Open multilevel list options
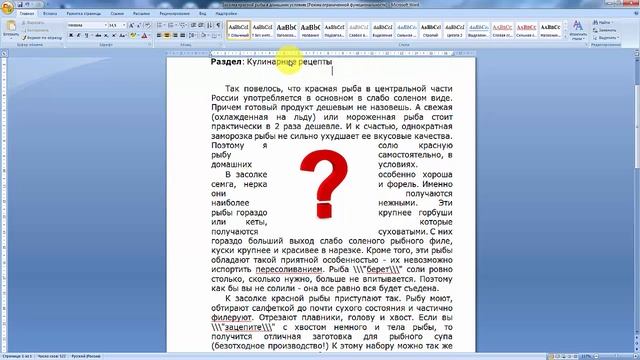Viewport: 640px width, 360px height. point(183,25)
